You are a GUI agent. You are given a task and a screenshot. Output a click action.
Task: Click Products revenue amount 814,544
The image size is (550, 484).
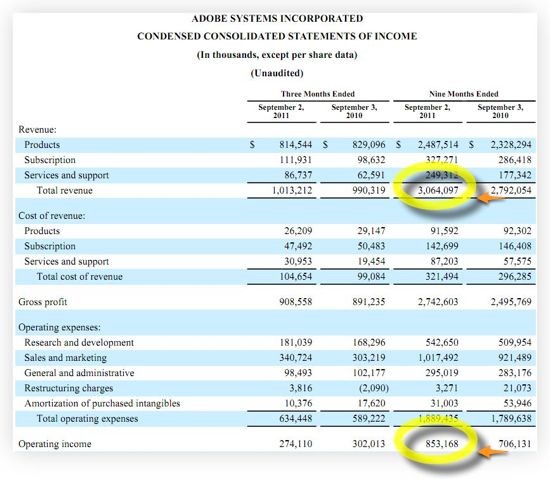[295, 144]
